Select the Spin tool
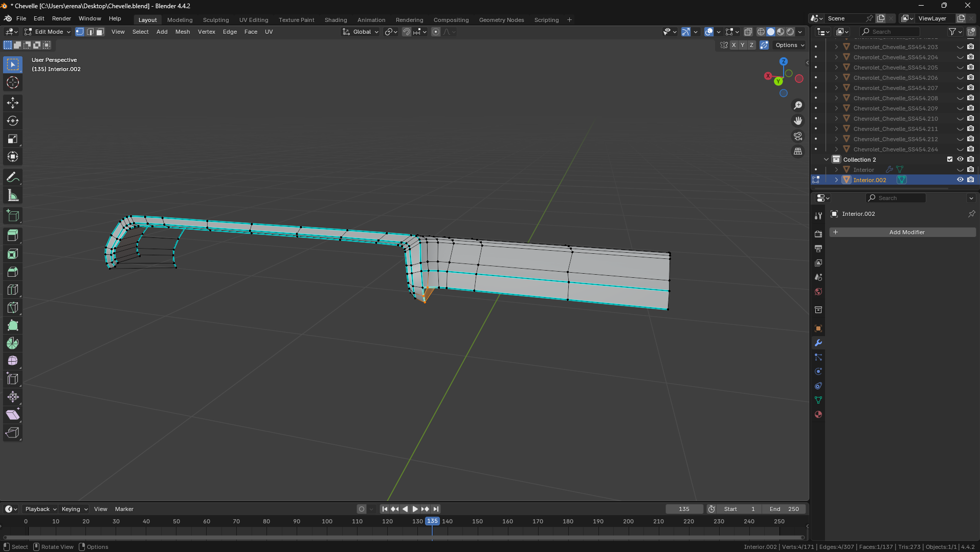The width and height of the screenshot is (980, 552). [13, 343]
